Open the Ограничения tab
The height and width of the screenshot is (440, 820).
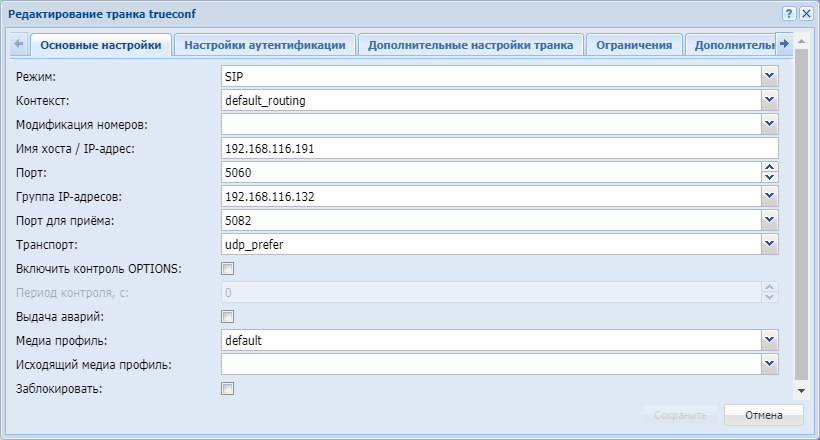[x=634, y=45]
